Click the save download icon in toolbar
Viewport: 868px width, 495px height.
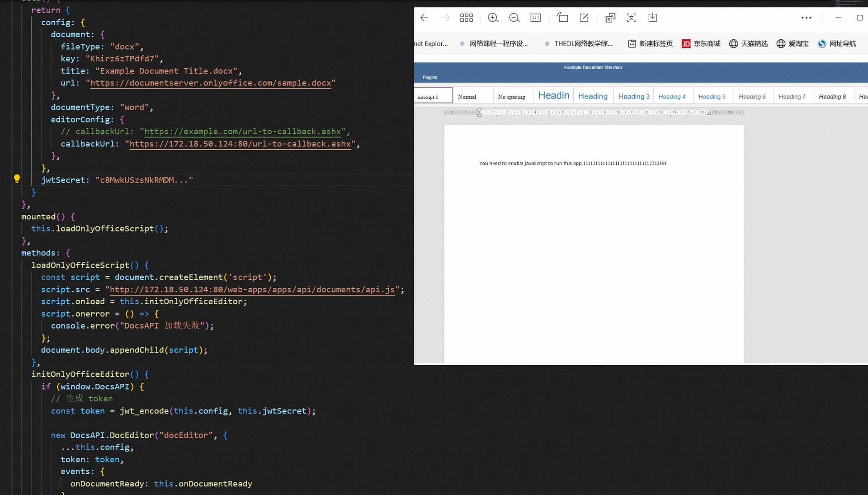652,18
